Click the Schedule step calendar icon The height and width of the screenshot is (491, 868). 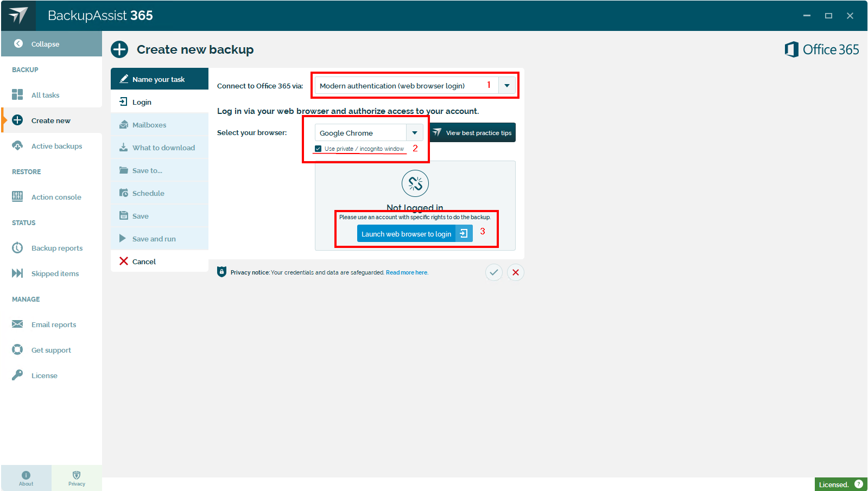pyautogui.click(x=124, y=193)
